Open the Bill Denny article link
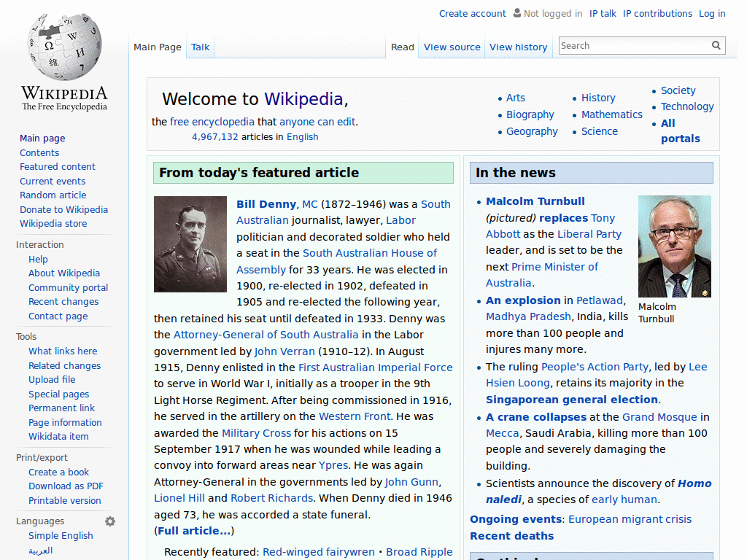This screenshot has width=747, height=560. pos(266,204)
